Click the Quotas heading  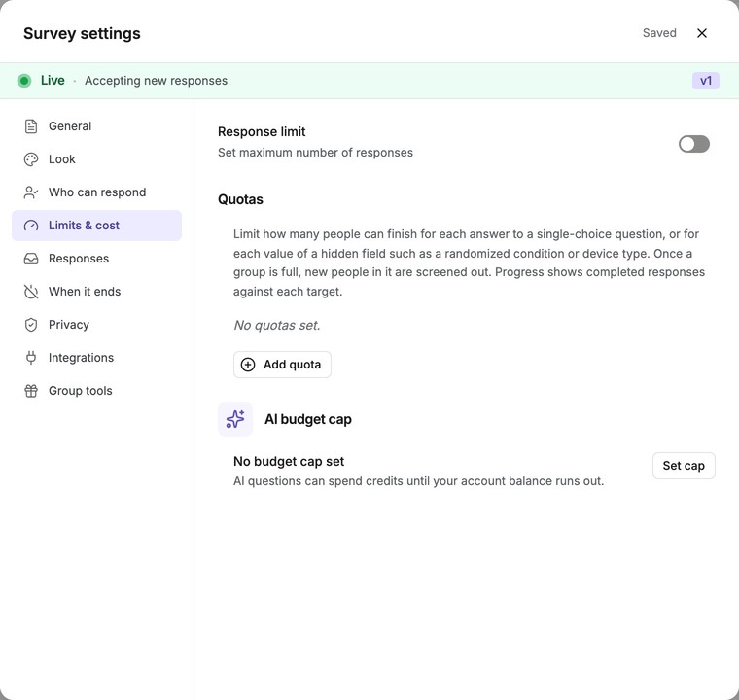tap(240, 199)
